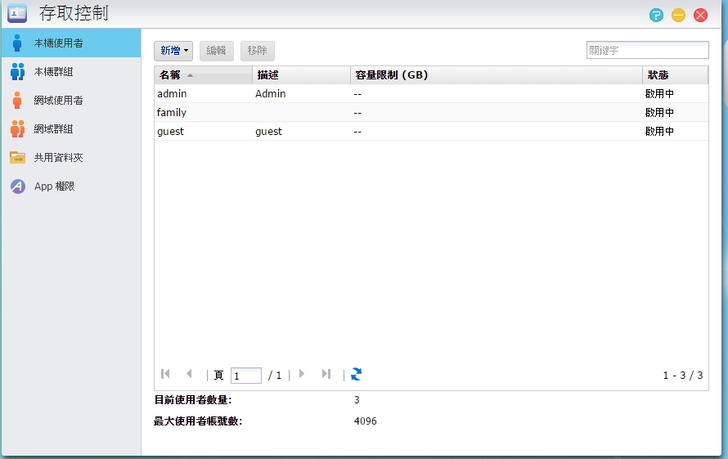Click the 本機使用者 sidebar icon
The image size is (728, 459).
click(x=17, y=43)
